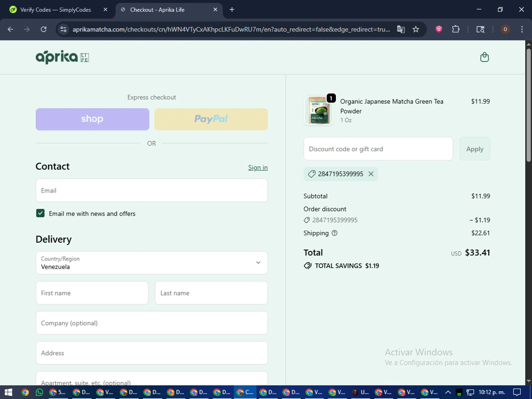This screenshot has height=399, width=532.
Task: Click the browser address bar URL
Action: (231, 29)
